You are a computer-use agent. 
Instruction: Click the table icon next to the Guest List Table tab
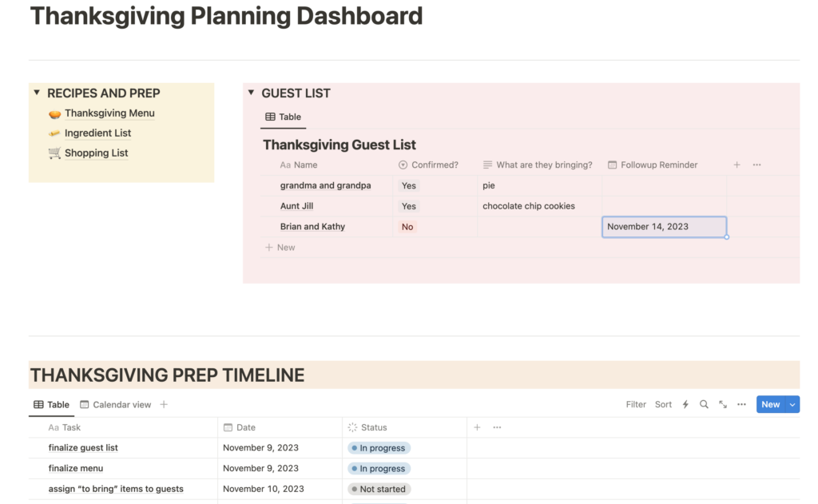click(x=271, y=117)
